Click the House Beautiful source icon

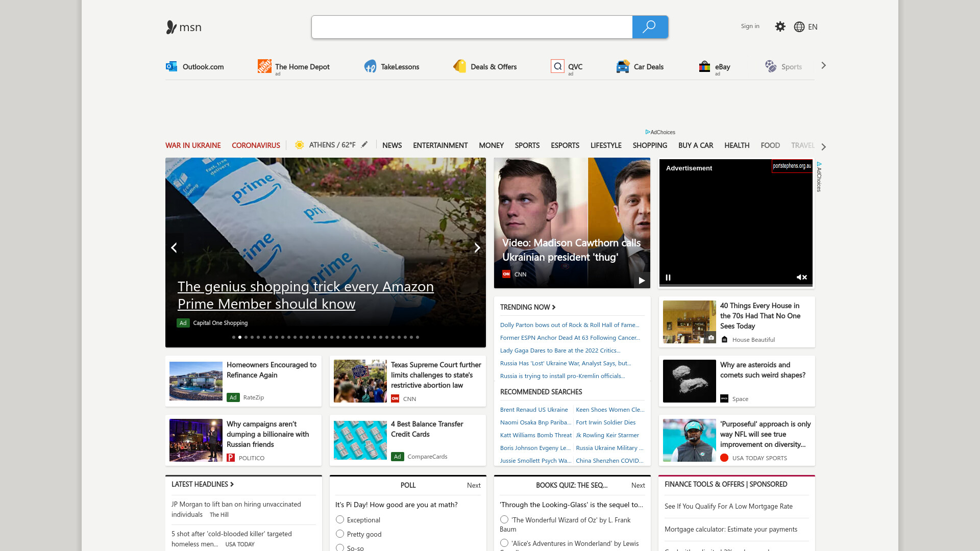coord(724,340)
